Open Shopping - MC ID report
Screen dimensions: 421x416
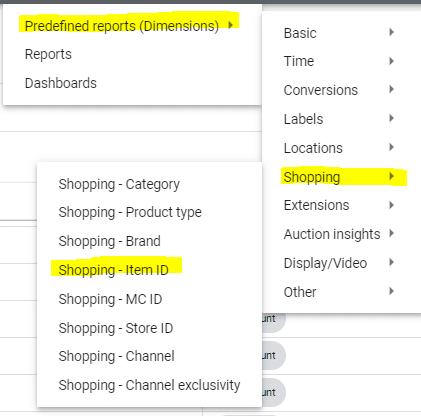pos(149,299)
